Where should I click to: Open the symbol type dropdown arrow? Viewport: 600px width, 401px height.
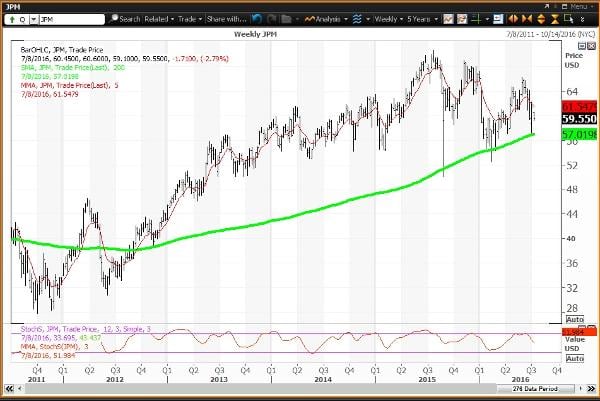34,19
